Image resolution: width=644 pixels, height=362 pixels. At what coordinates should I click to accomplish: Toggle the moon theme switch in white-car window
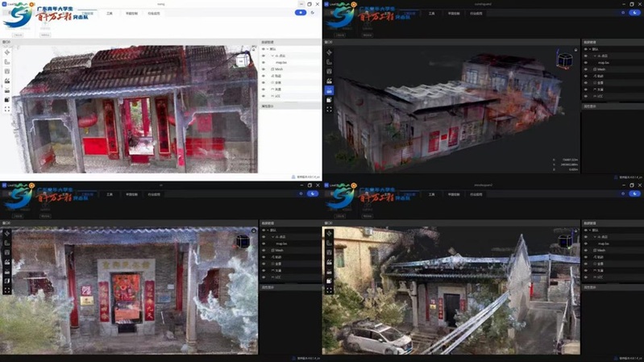pos(634,193)
